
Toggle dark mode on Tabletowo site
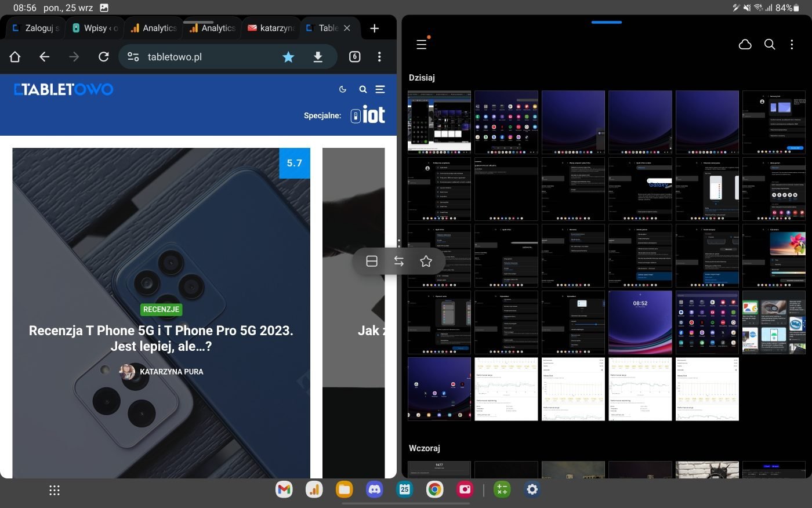(343, 89)
